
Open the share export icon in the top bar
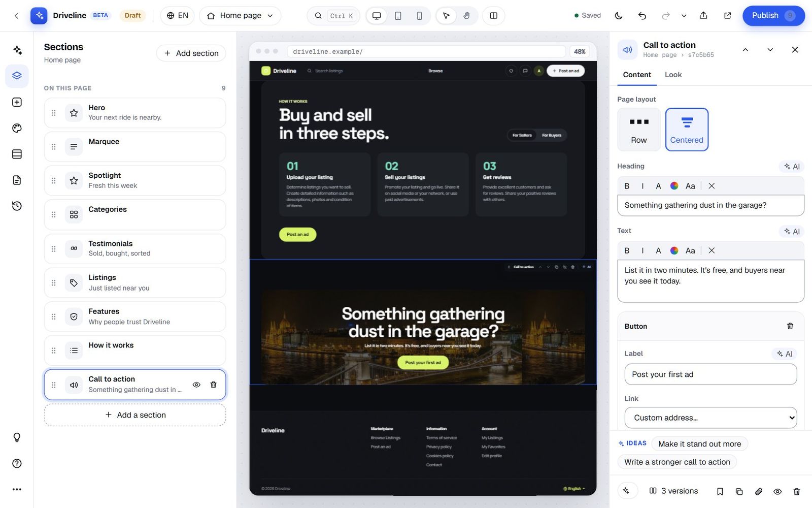click(x=703, y=16)
